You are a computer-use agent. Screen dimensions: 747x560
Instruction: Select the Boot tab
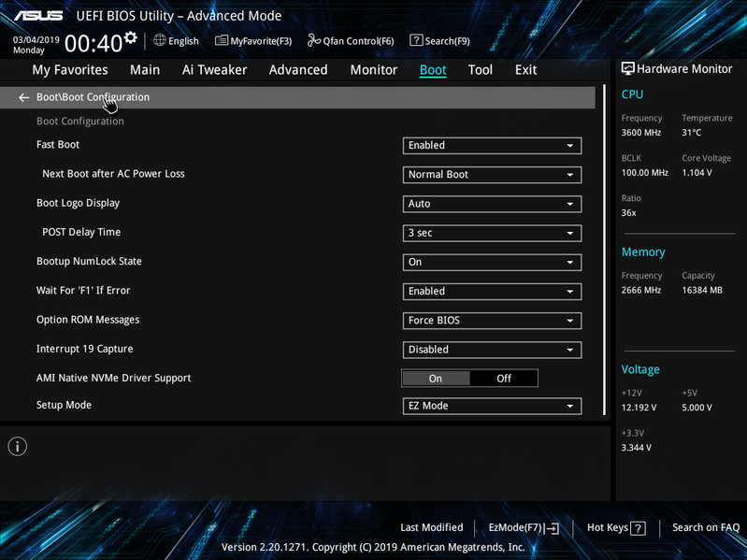coord(433,70)
